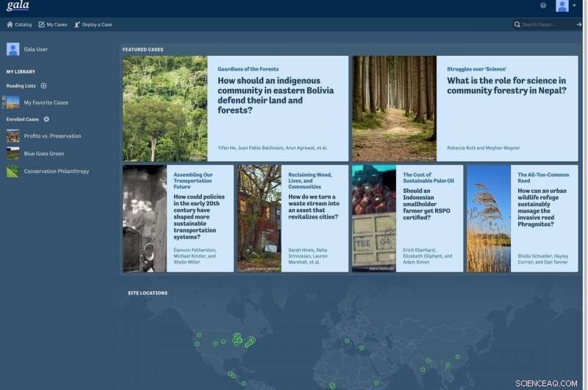This screenshot has height=390, width=588.
Task: Click the Gala User profile avatar
Action: (12, 49)
